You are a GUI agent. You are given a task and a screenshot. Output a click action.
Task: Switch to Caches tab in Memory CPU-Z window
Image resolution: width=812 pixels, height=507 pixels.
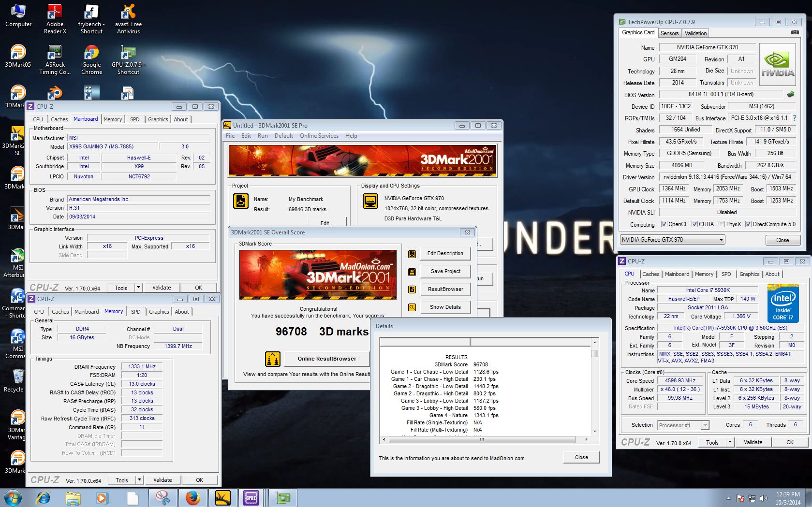click(x=60, y=312)
